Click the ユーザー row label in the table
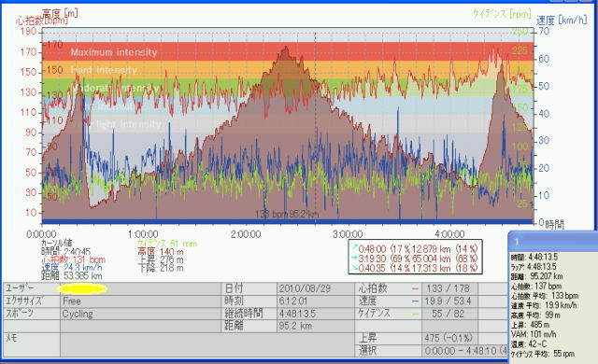This screenshot has width=598, height=364. 20,288
